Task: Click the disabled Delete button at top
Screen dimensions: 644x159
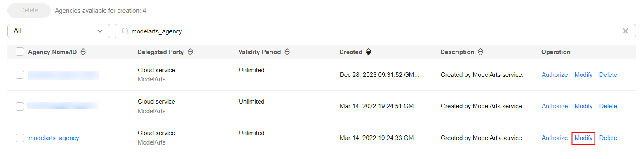Action: pyautogui.click(x=29, y=10)
